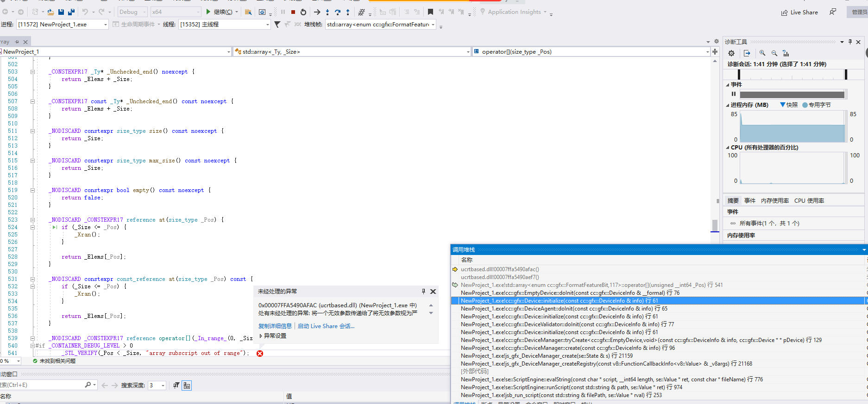The height and width of the screenshot is (404, 868).
Task: Restart the debugging session
Action: [x=303, y=12]
